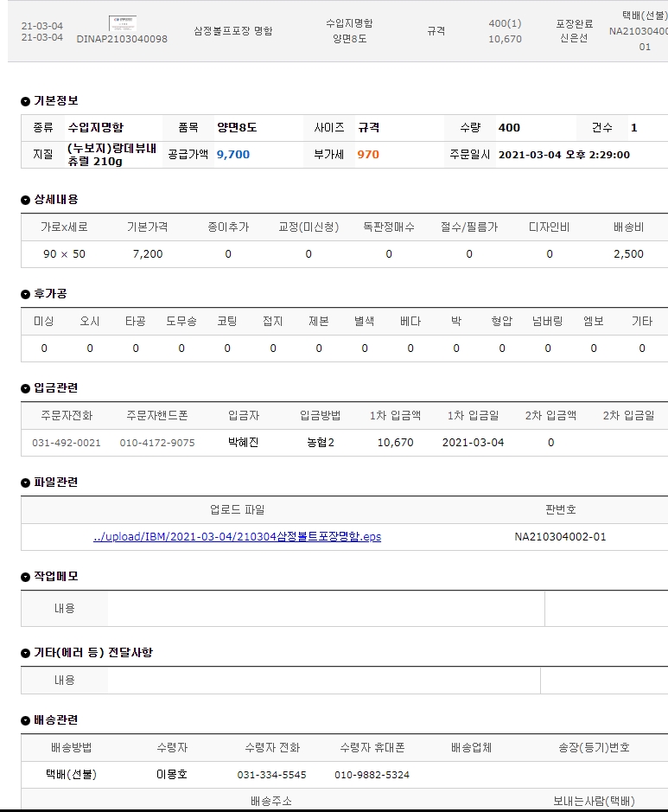The height and width of the screenshot is (812, 668).
Task: Click the orange 부가세 amount 970
Action: (x=368, y=155)
